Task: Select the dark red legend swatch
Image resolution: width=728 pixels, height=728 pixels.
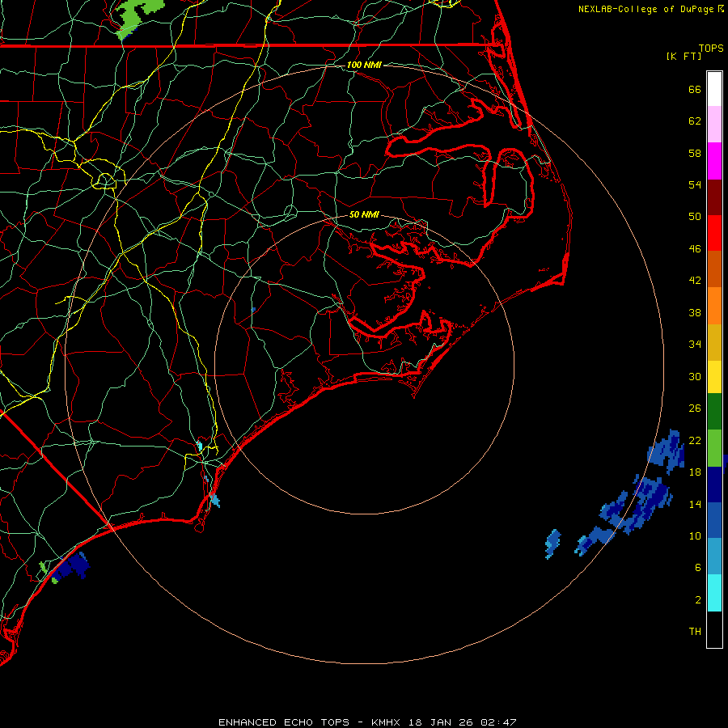Action: click(714, 197)
